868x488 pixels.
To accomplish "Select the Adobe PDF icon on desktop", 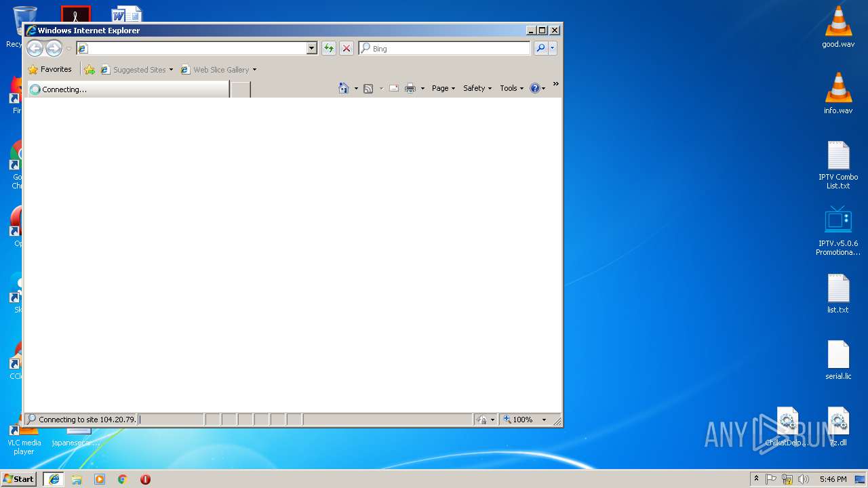I will tap(76, 14).
